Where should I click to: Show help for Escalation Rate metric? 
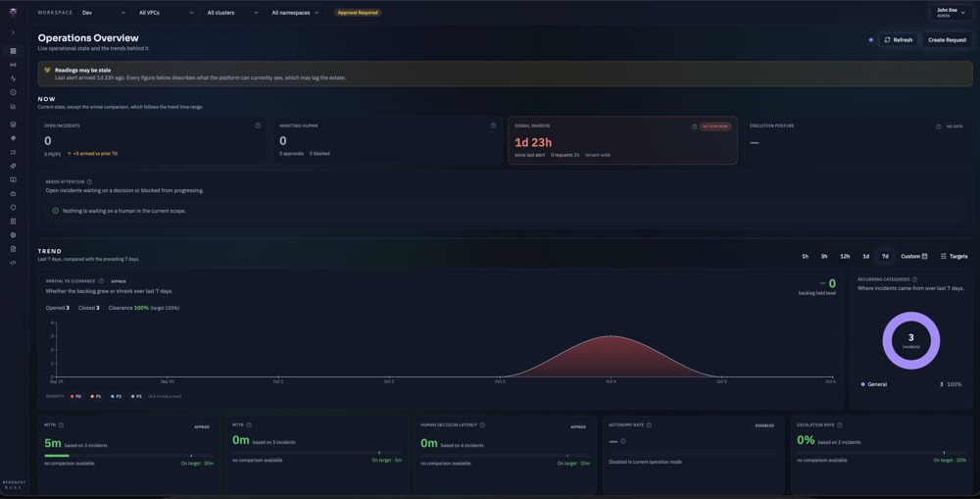pyautogui.click(x=840, y=425)
